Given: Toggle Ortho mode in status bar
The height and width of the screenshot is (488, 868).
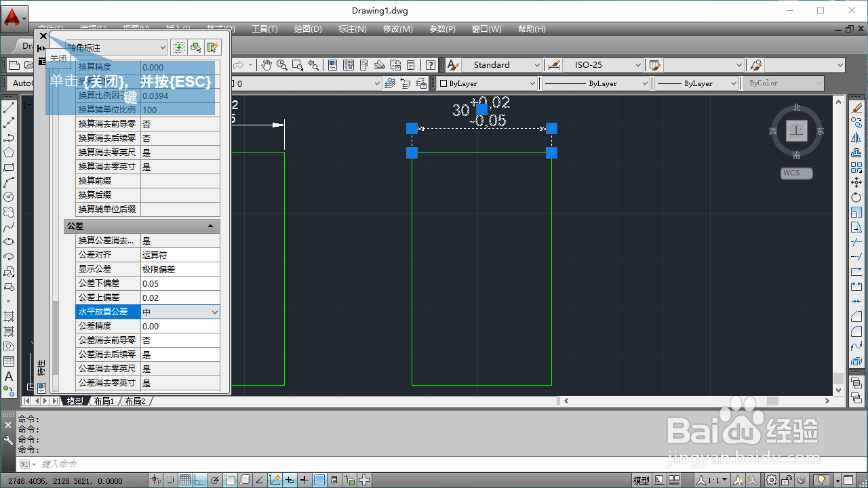Looking at the screenshot, I should tap(200, 481).
